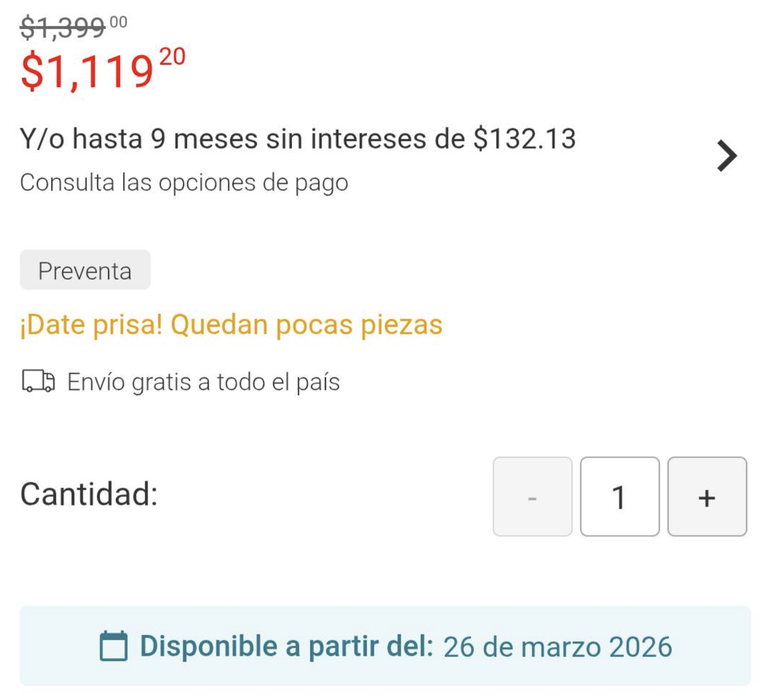Click the $132.13 monthly installment amount
Image resolution: width=769 pixels, height=700 pixels.
tap(524, 139)
